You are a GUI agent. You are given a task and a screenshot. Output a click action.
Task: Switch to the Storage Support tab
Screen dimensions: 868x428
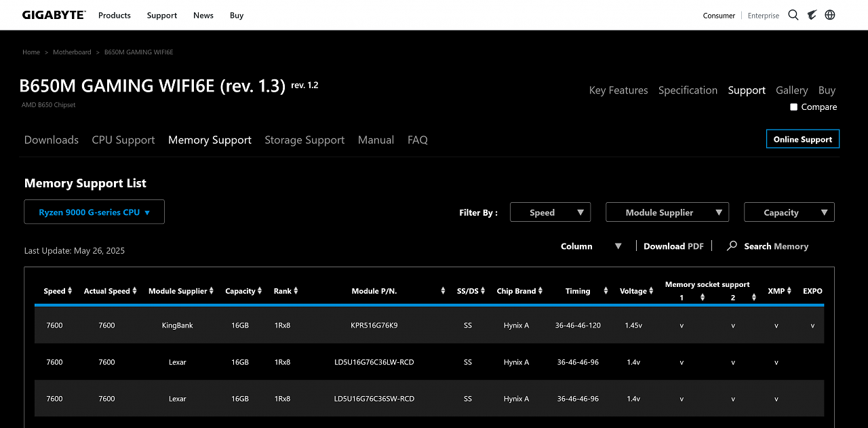pos(304,140)
